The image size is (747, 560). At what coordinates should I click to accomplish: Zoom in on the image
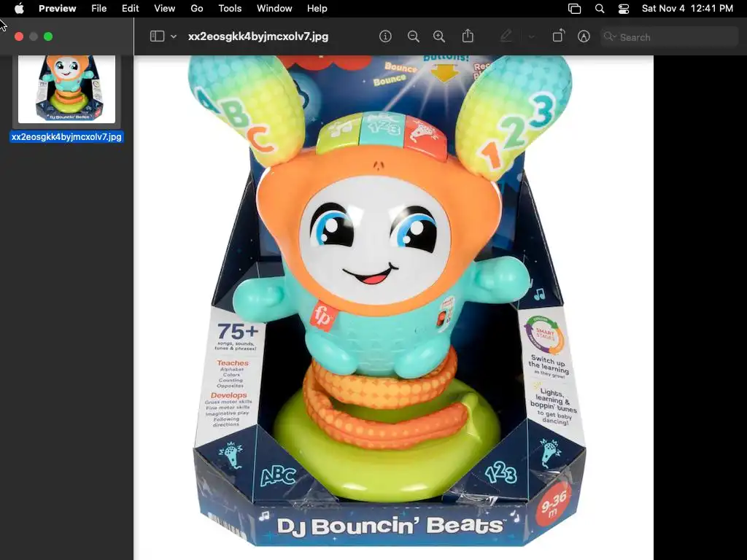click(x=438, y=36)
